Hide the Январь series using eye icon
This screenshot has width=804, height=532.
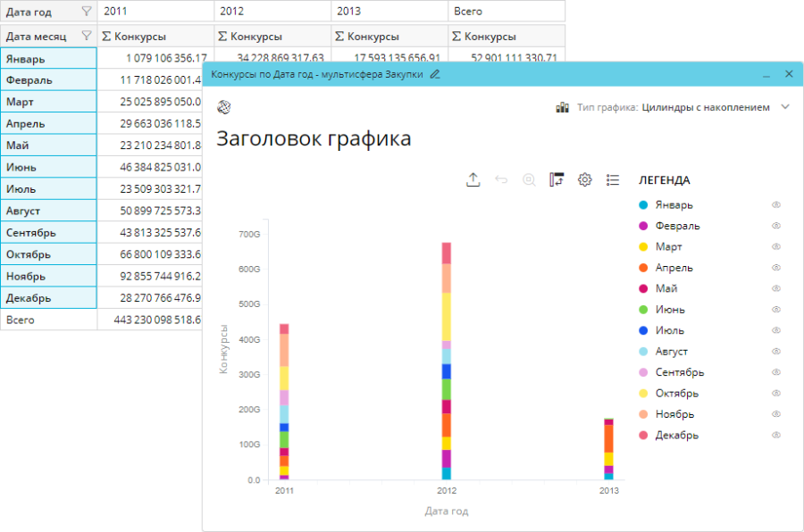pos(776,204)
